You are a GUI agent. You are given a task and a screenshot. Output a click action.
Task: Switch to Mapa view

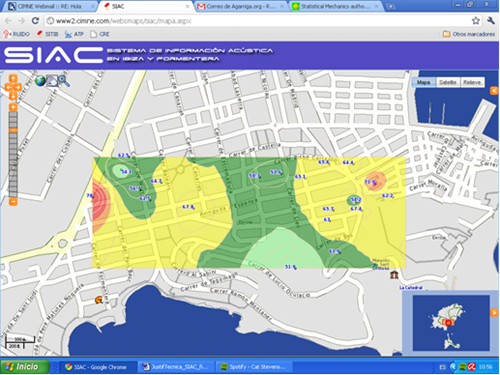pyautogui.click(x=424, y=82)
